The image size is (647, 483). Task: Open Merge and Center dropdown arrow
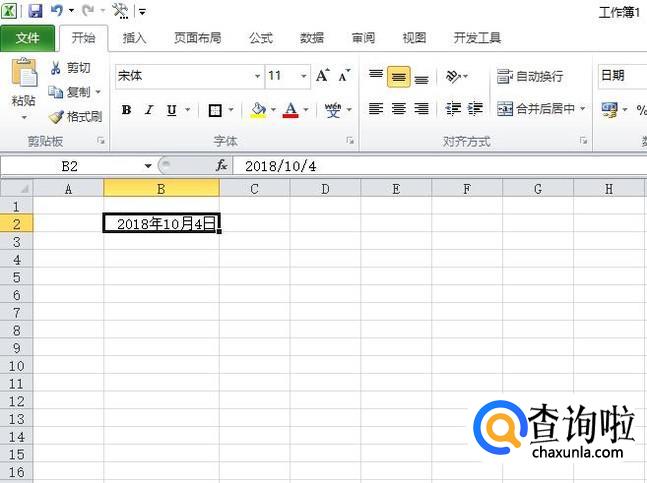tap(583, 109)
